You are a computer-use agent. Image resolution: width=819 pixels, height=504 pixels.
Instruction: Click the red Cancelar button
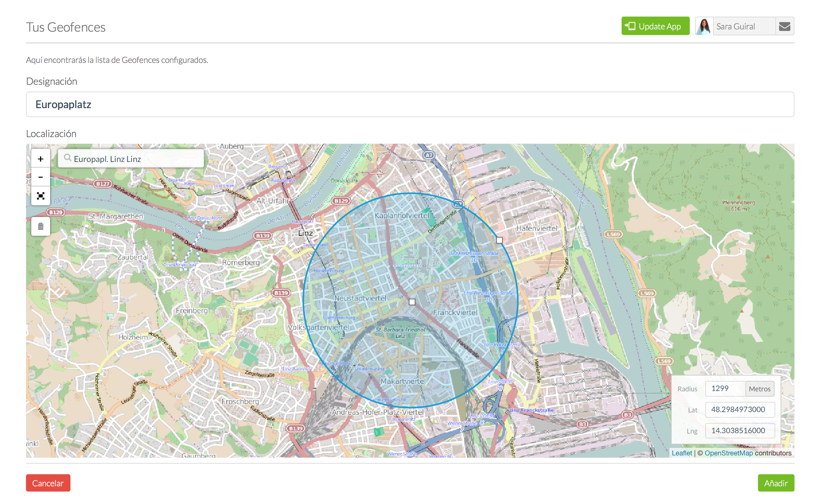tap(48, 483)
